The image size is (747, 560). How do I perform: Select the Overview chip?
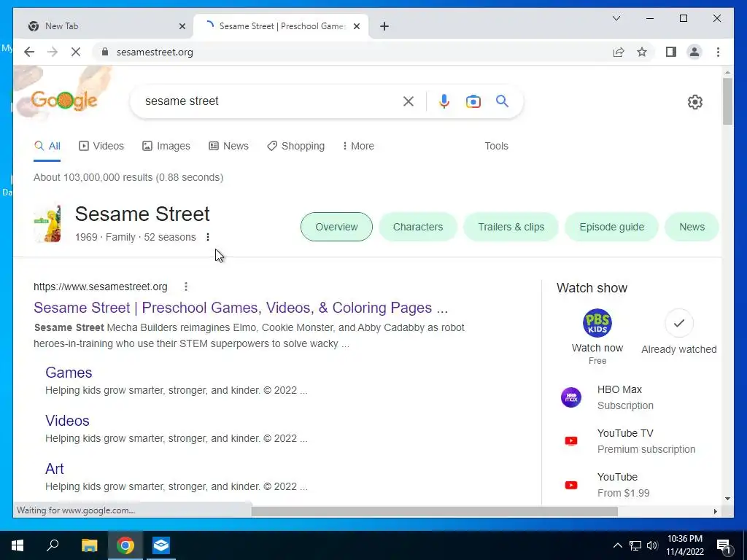pyautogui.click(x=336, y=227)
